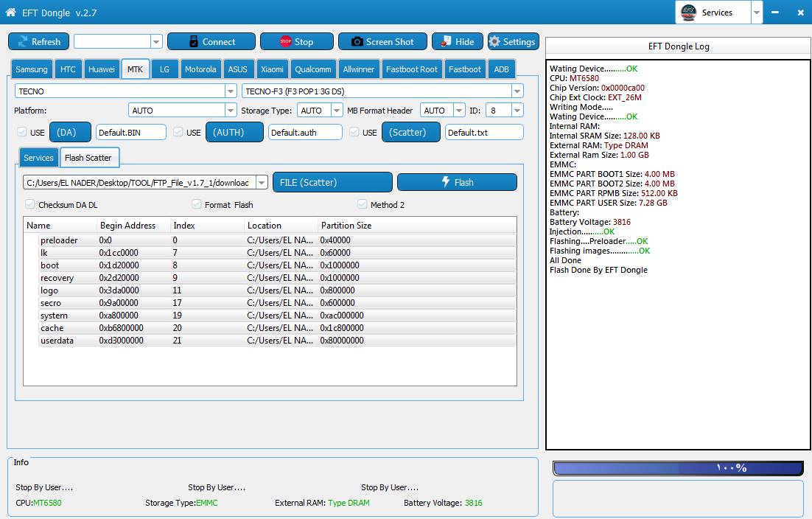Click the home icon in title bar
The image size is (812, 519).
[10, 12]
